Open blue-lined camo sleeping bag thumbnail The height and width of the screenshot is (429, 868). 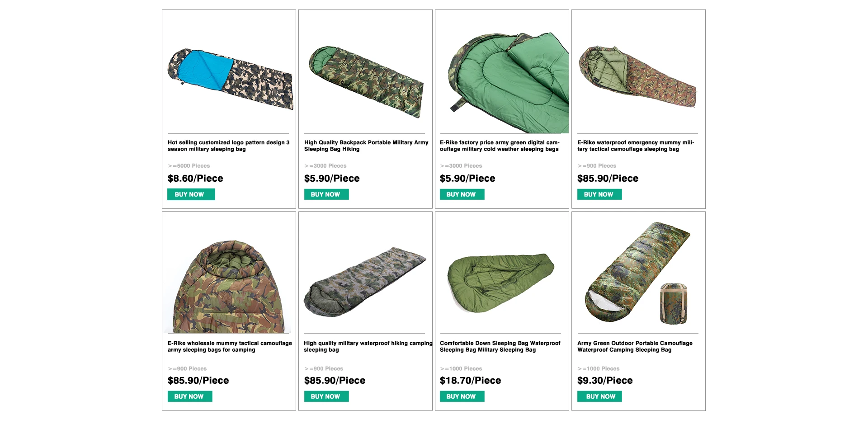pyautogui.click(x=230, y=79)
